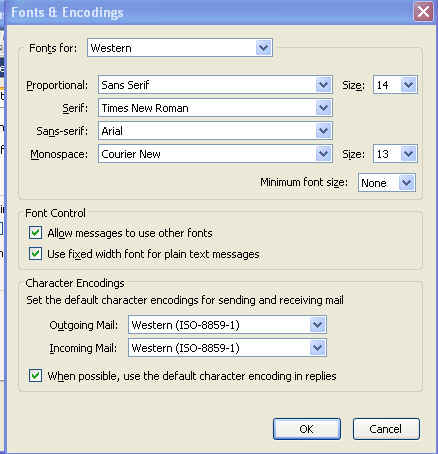The height and width of the screenshot is (454, 438).
Task: Toggle default character encoding in replies checkbox
Action: tap(35, 376)
